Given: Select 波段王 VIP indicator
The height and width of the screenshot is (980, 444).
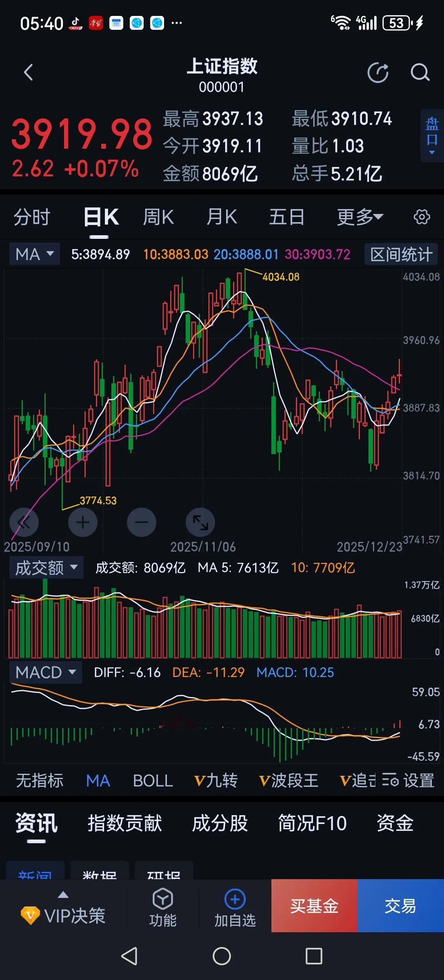Looking at the screenshot, I should pyautogui.click(x=289, y=780).
